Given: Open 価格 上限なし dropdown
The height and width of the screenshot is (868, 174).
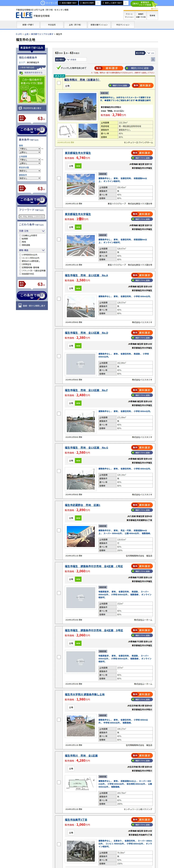Looking at the screenshot, I should pos(30,152).
